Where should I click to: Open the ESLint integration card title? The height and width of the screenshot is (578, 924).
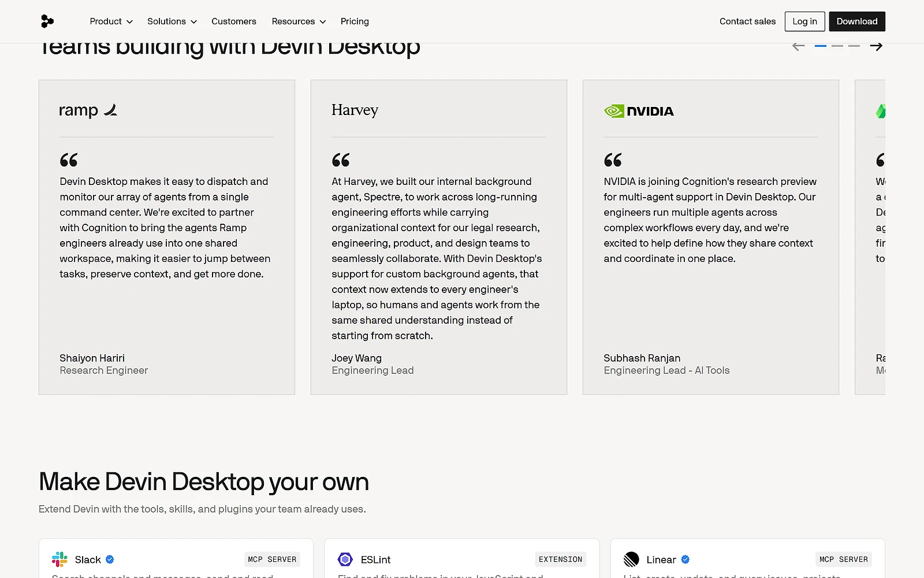point(375,560)
